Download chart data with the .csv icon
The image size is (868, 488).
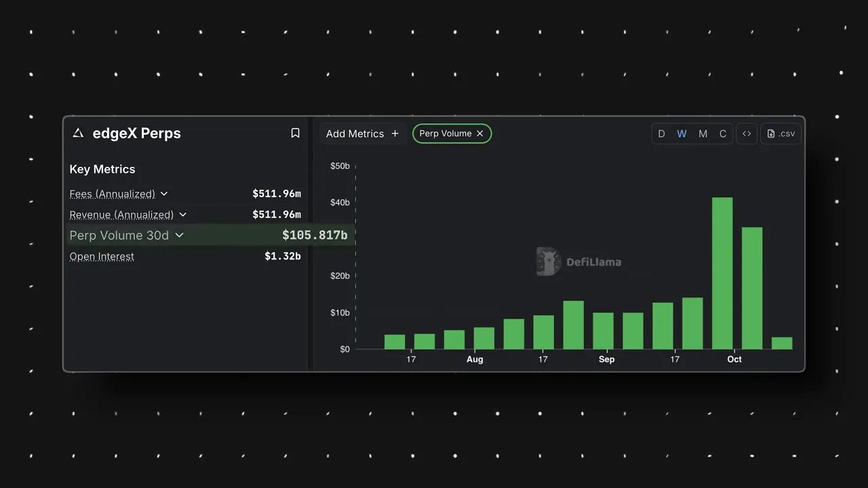click(x=780, y=134)
